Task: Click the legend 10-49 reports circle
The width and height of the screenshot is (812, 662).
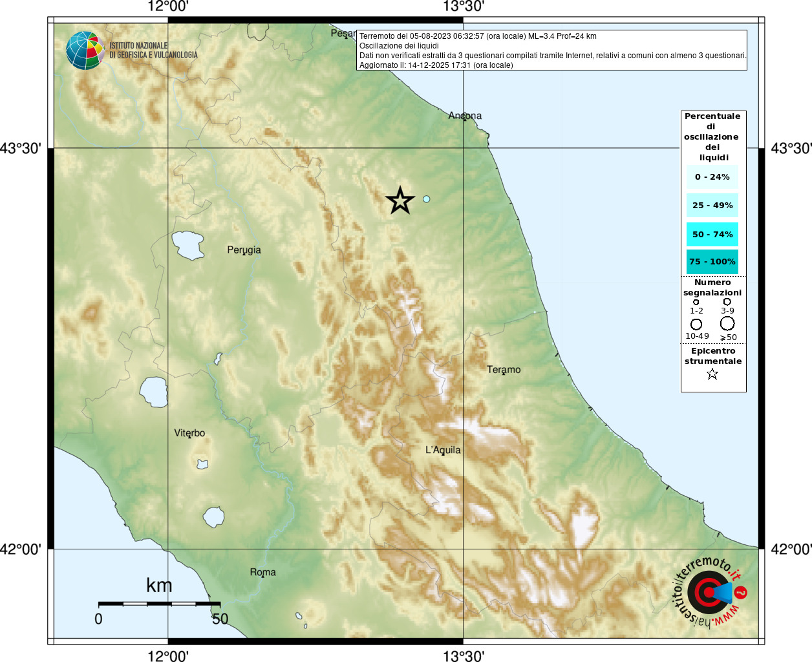Action: click(x=696, y=324)
